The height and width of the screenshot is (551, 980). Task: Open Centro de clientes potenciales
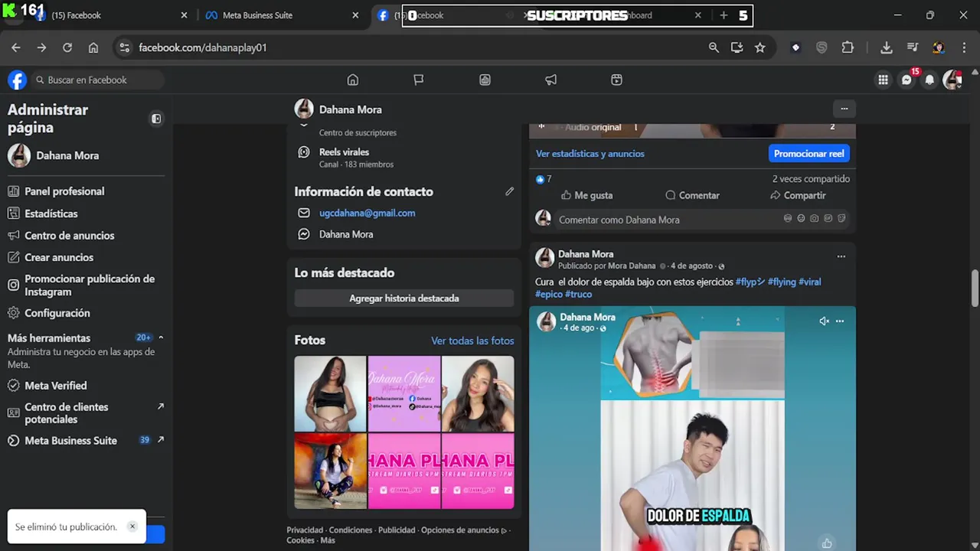coord(86,413)
